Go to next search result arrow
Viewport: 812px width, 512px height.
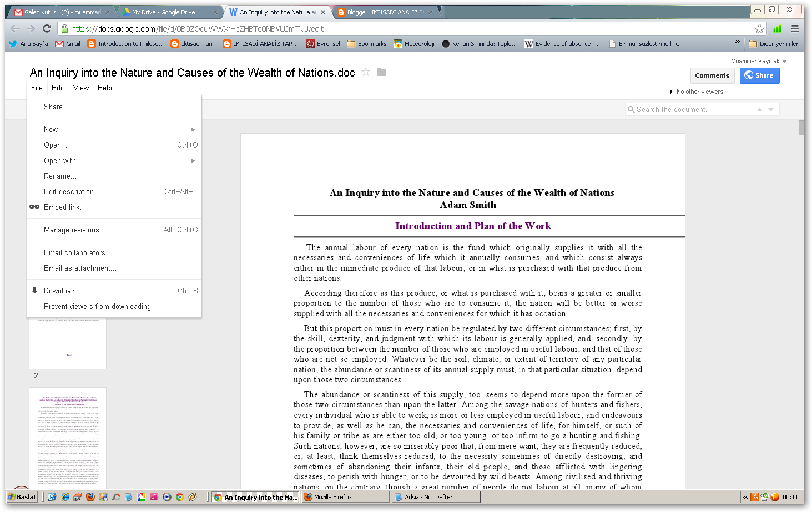(x=771, y=110)
